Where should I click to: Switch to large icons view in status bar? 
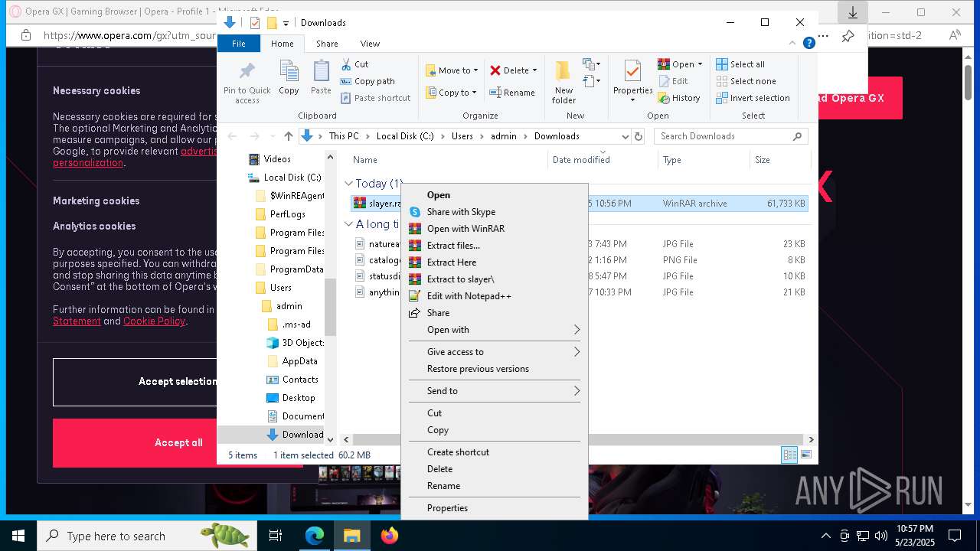click(806, 455)
